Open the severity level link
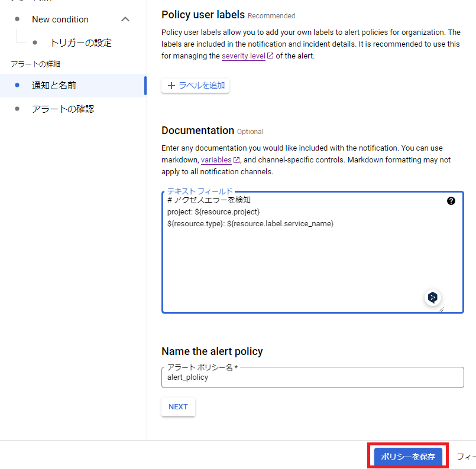 pyautogui.click(x=244, y=56)
